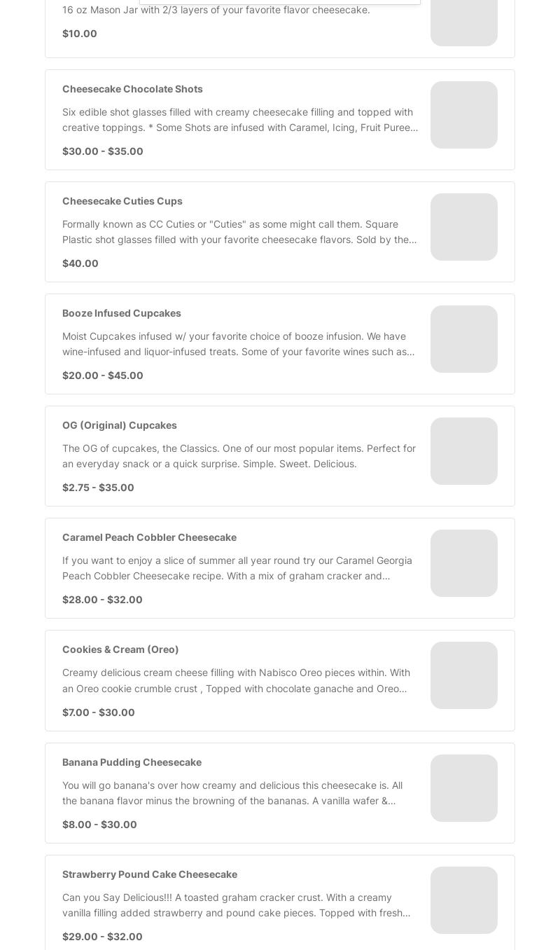Viewport: 560px width, 950px height.
Task: Click the $40.00 price on Cuties Cups
Action: click(x=80, y=263)
